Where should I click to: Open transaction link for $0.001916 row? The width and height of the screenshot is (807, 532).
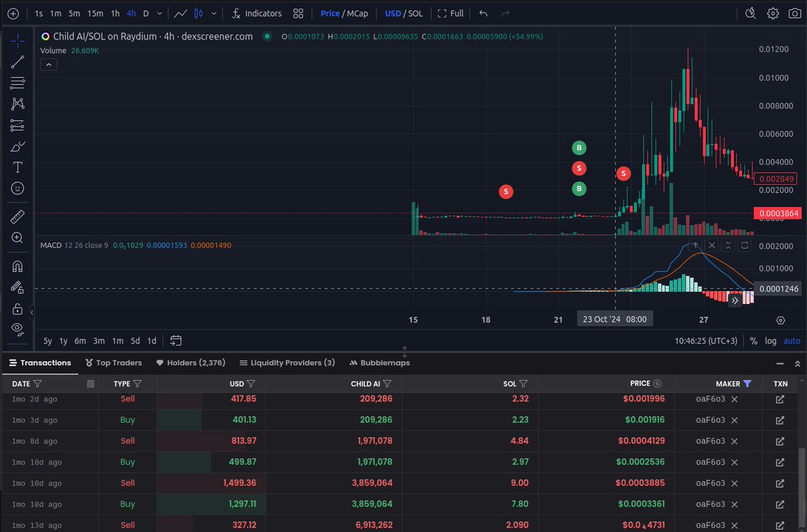(x=780, y=420)
